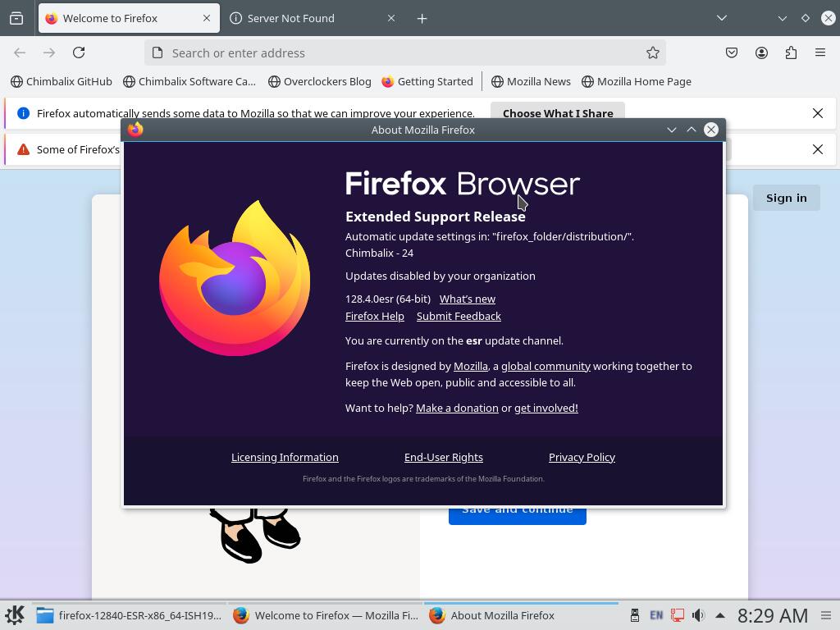Open a new tab with plus button
The height and width of the screenshot is (630, 840).
(422, 19)
